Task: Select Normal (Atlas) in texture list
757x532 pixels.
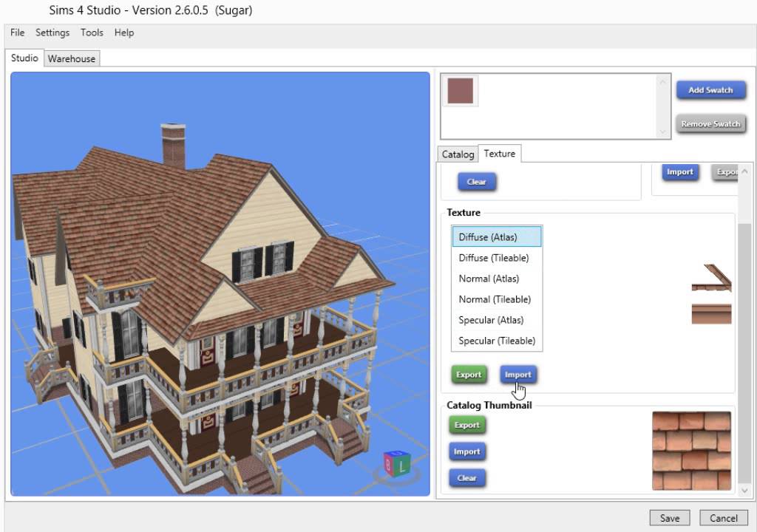Action: pyautogui.click(x=497, y=279)
